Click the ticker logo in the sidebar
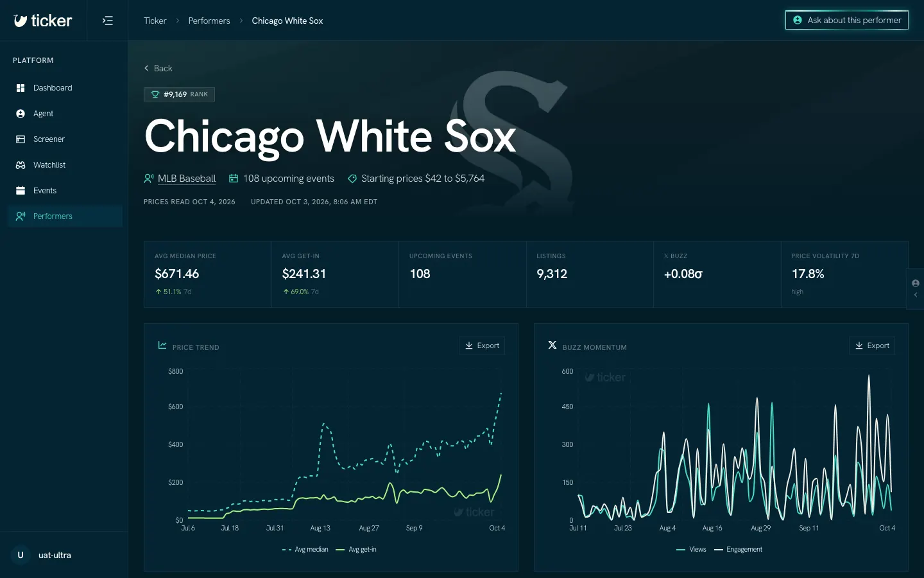The image size is (924, 578). (x=43, y=21)
